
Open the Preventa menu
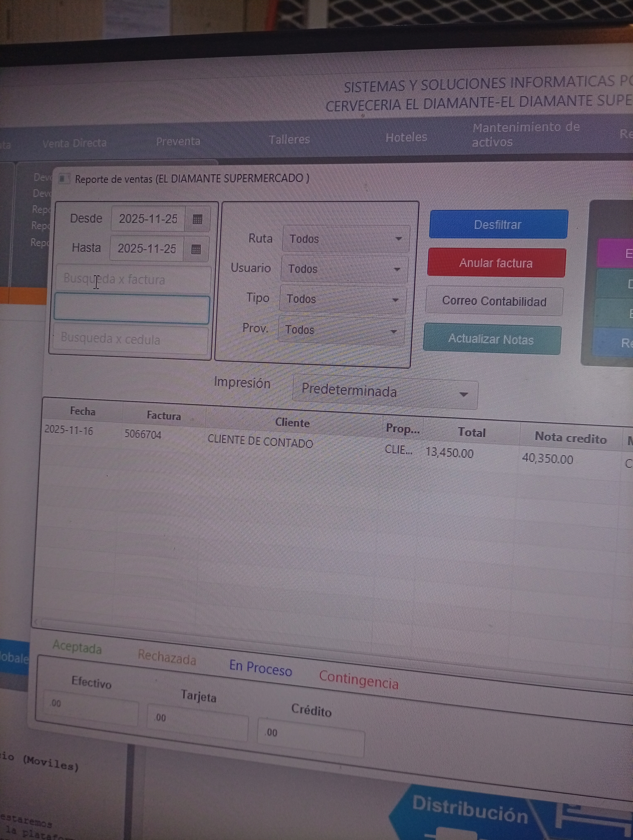click(x=178, y=141)
